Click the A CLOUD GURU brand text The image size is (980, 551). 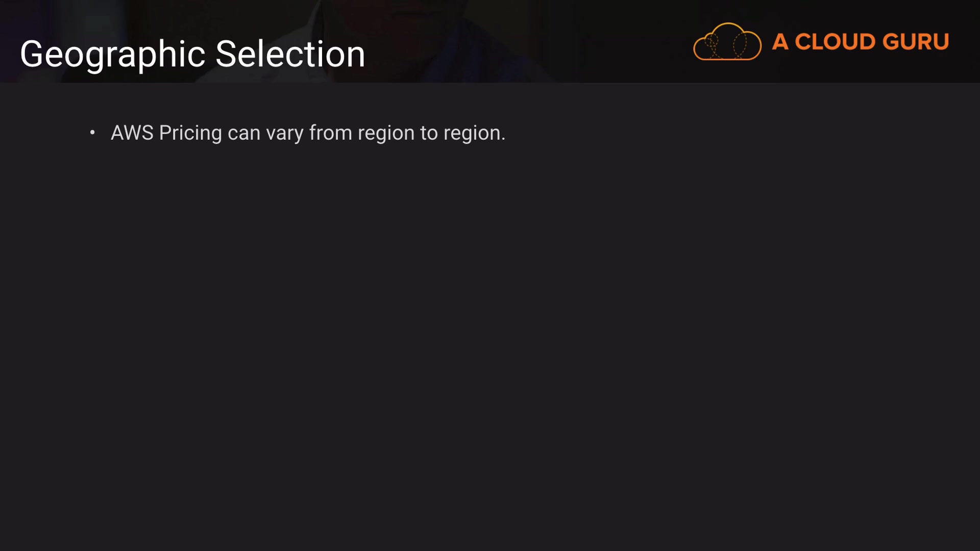click(860, 42)
